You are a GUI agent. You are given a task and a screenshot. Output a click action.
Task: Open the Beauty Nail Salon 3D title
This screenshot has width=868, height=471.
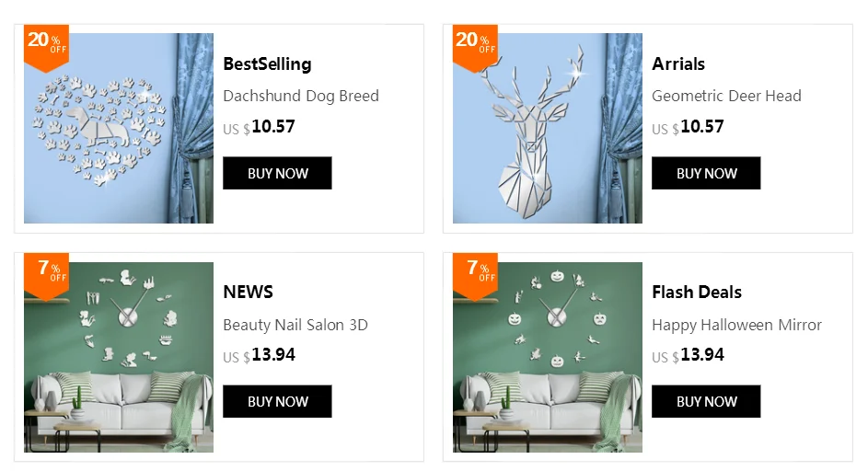(x=295, y=325)
